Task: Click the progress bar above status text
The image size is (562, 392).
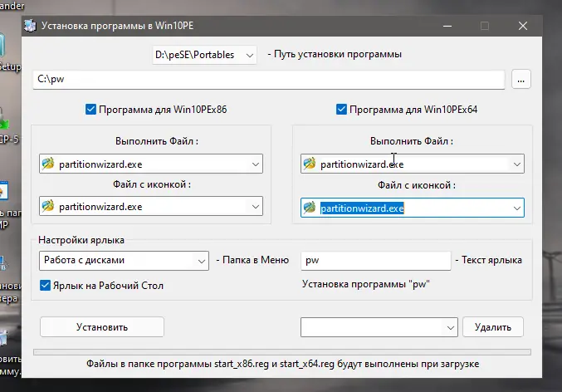Action: (x=282, y=352)
